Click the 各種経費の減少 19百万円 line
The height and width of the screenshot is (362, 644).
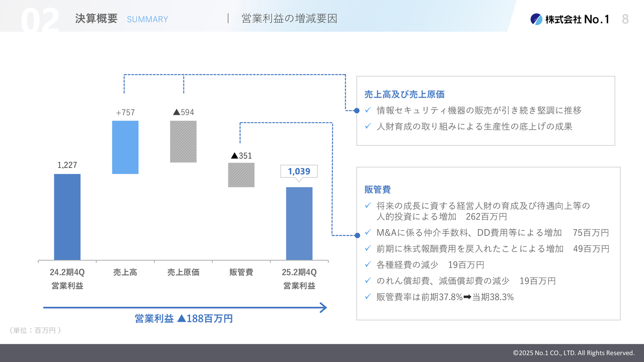(430, 265)
